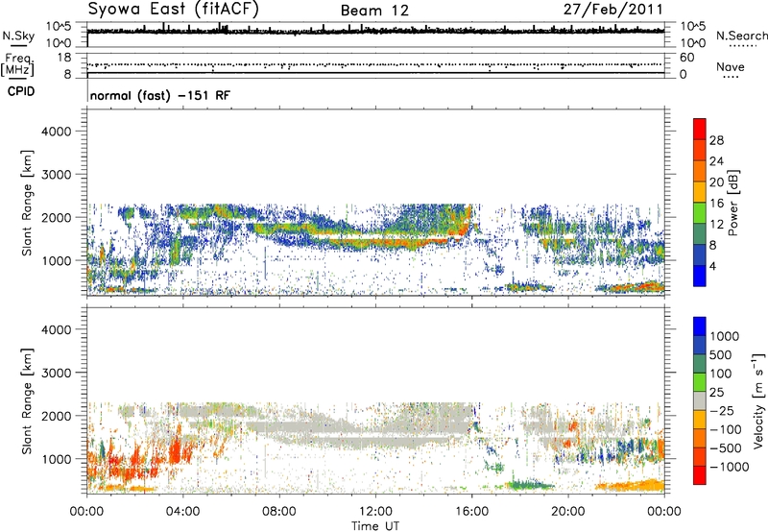The width and height of the screenshot is (768, 532).
Task: Click the dotted frequency trace in second panel
Action: click(375, 64)
